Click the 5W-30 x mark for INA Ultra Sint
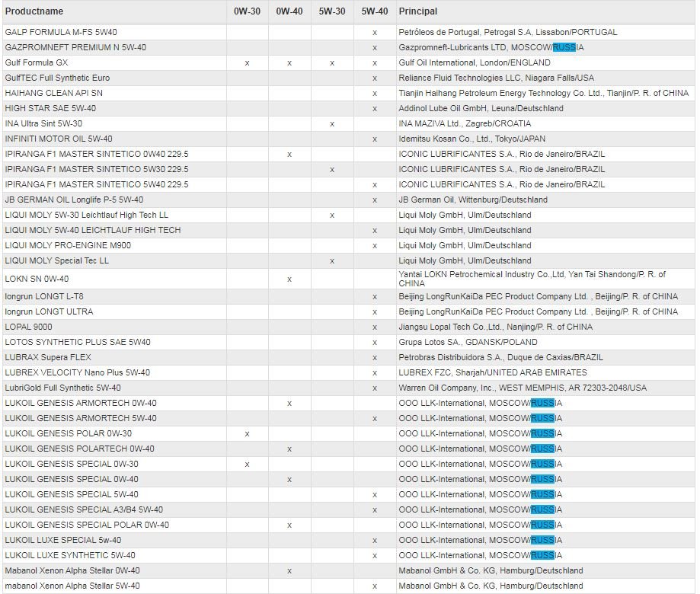Screen dimensions: 700x594 331,123
